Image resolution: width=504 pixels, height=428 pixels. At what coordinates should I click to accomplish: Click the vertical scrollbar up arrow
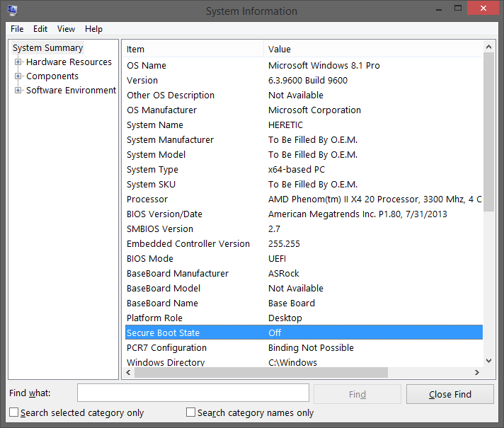[488, 47]
